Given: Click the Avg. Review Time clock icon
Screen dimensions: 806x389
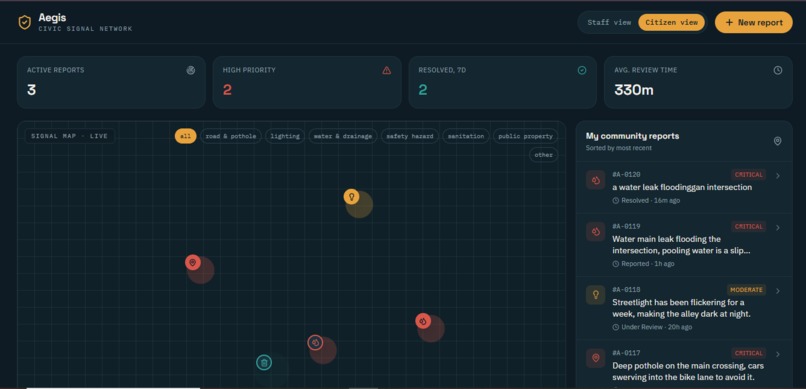Looking at the screenshot, I should (x=778, y=70).
